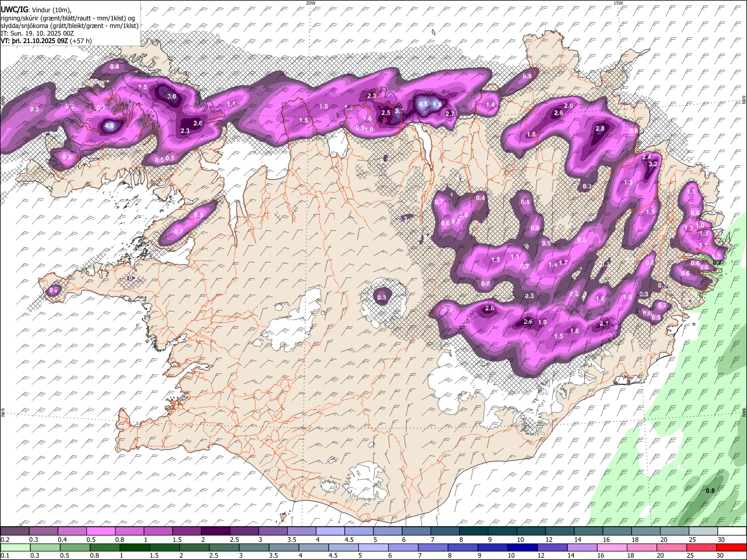Click the '(+57 h)' forecast offset text
747x560 pixels.
tap(81, 41)
